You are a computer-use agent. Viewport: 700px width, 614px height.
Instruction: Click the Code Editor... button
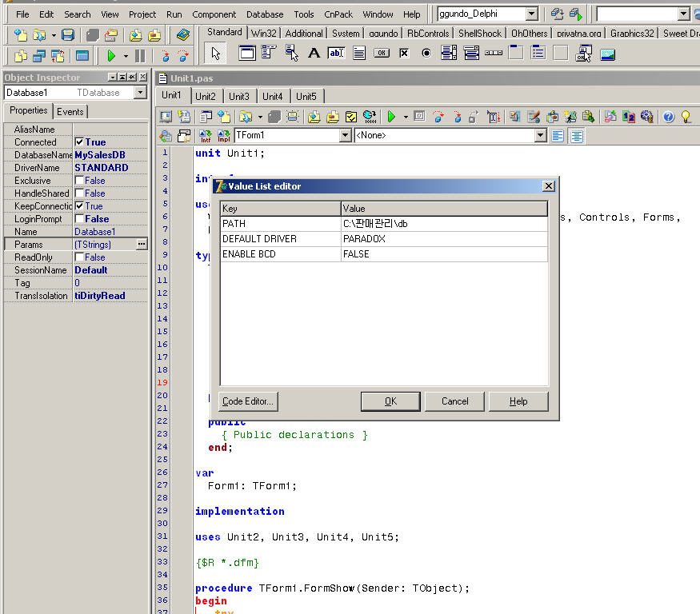[x=248, y=401]
